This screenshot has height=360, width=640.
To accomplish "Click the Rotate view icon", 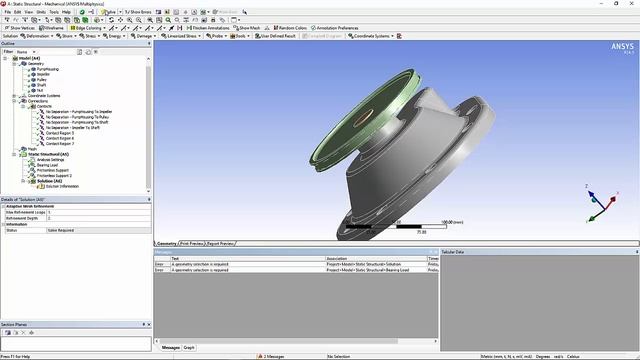I will click(111, 20).
